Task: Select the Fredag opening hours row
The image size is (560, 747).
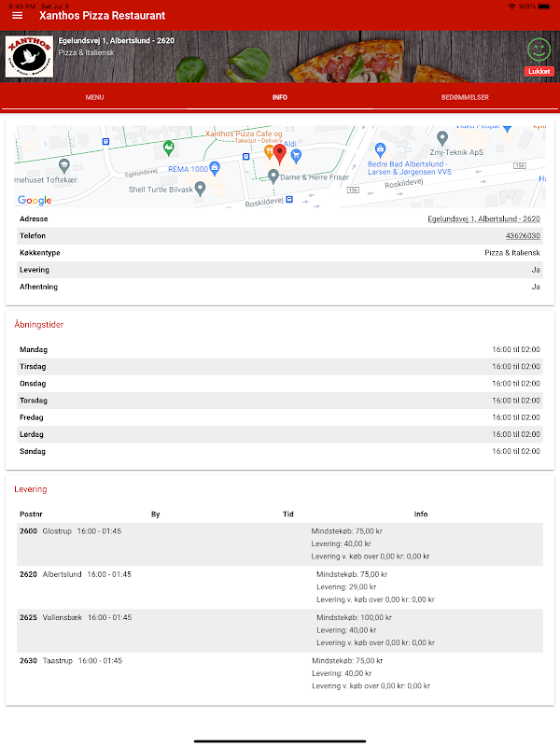Action: pyautogui.click(x=280, y=417)
